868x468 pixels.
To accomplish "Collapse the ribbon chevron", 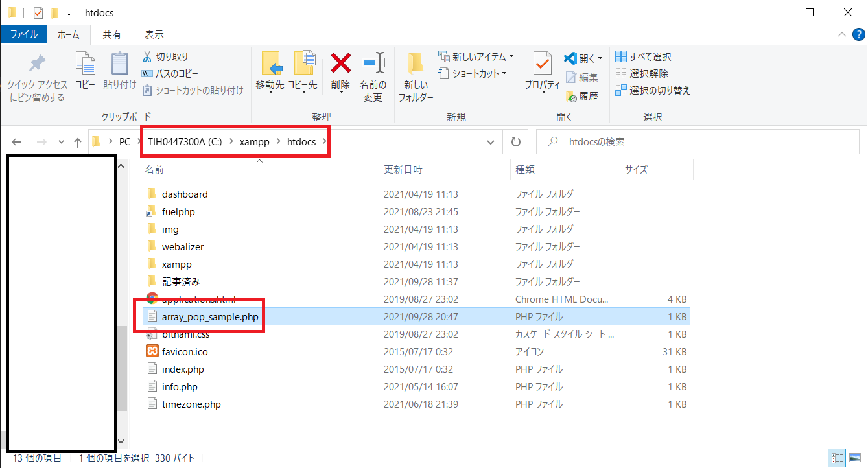I will pyautogui.click(x=841, y=34).
